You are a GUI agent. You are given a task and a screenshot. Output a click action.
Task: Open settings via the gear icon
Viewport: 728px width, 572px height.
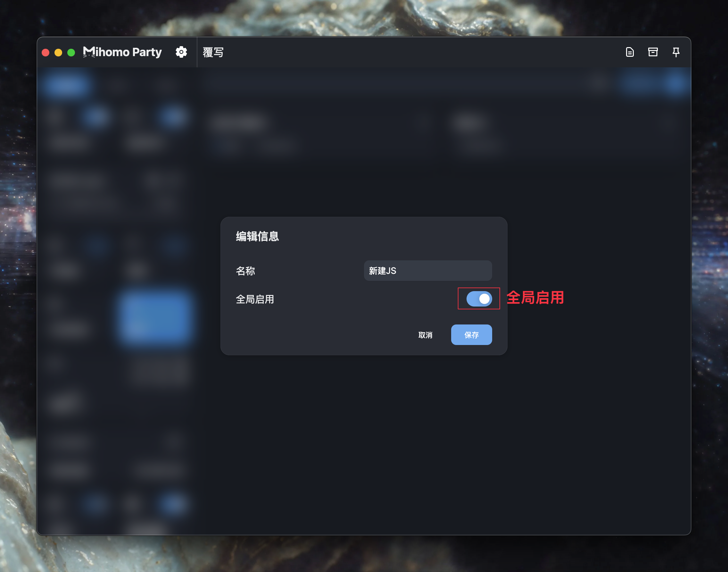coord(181,52)
